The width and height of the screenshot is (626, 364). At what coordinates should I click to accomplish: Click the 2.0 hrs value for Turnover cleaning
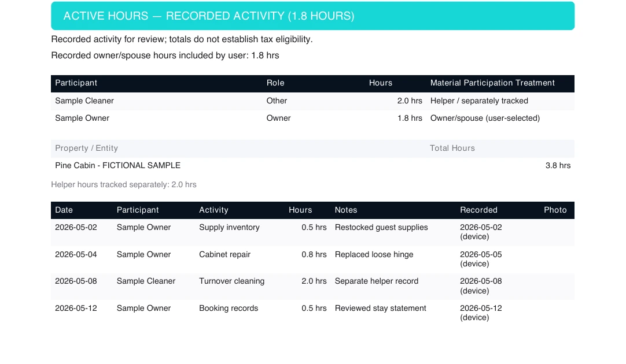click(x=314, y=281)
